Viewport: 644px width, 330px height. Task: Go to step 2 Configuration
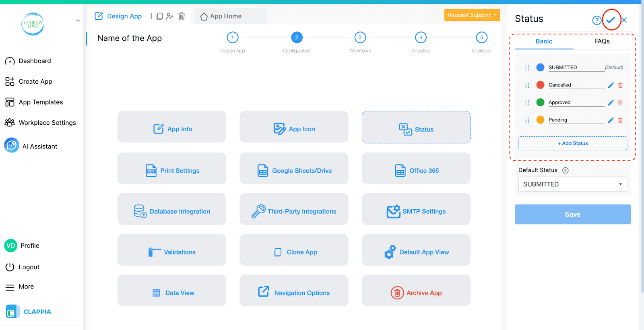[x=297, y=37]
